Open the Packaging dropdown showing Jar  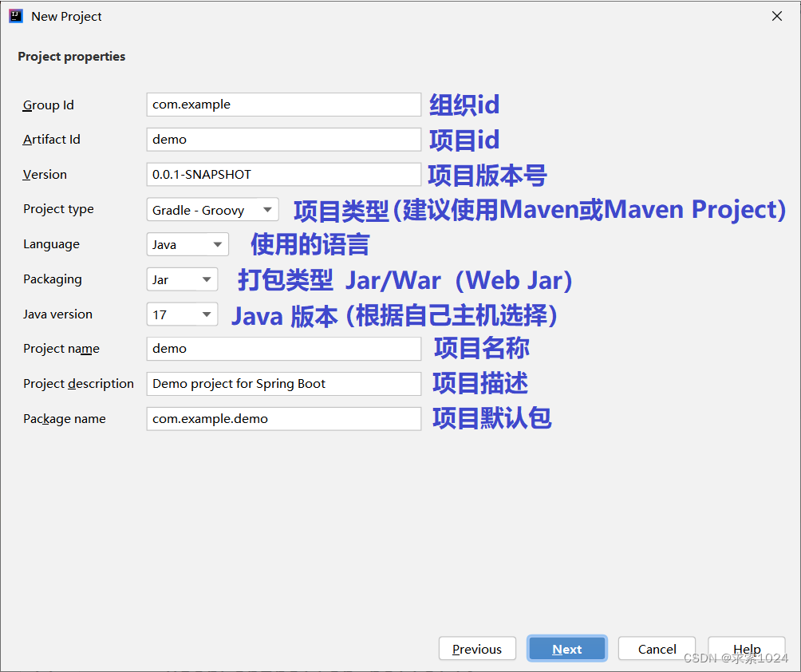coord(182,279)
